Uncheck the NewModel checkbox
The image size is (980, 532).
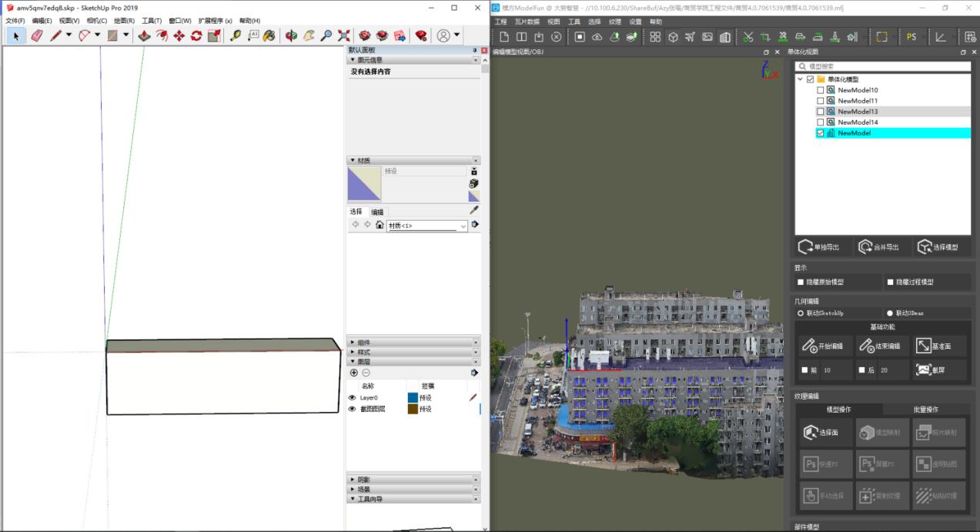(821, 133)
